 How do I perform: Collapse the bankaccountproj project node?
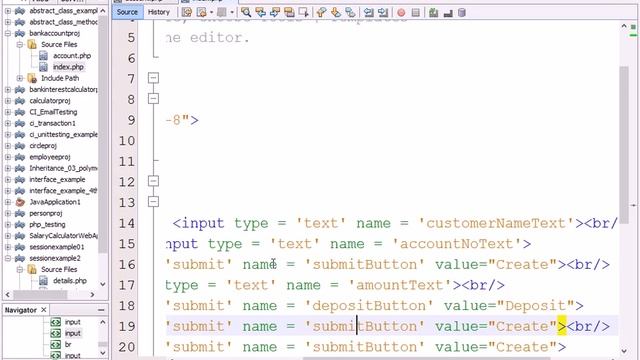click(8, 33)
